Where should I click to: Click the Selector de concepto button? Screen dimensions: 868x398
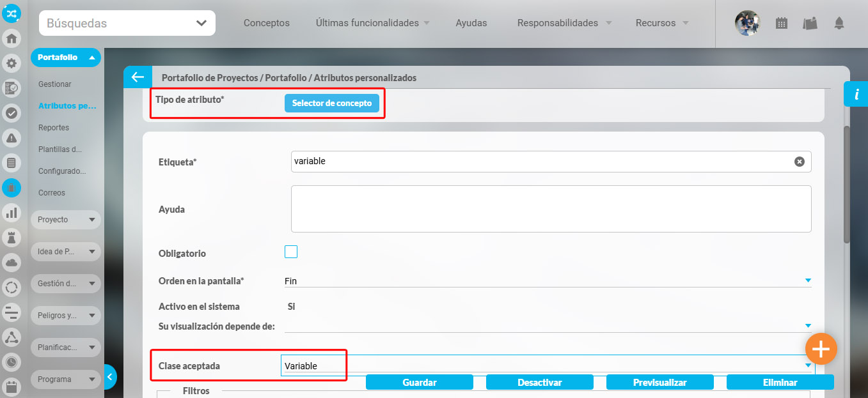[x=331, y=103]
